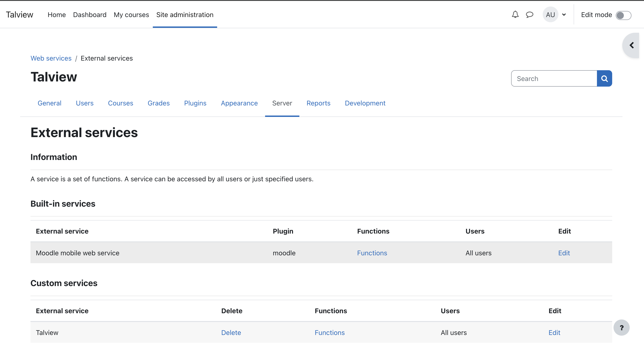Click the Web services breadcrumb link
Viewport: 644px width, 350px height.
[x=51, y=58]
